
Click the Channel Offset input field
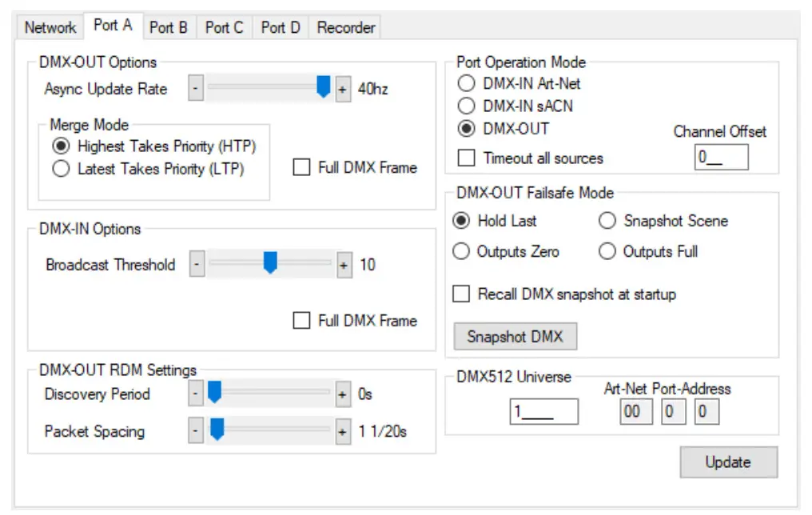722,157
